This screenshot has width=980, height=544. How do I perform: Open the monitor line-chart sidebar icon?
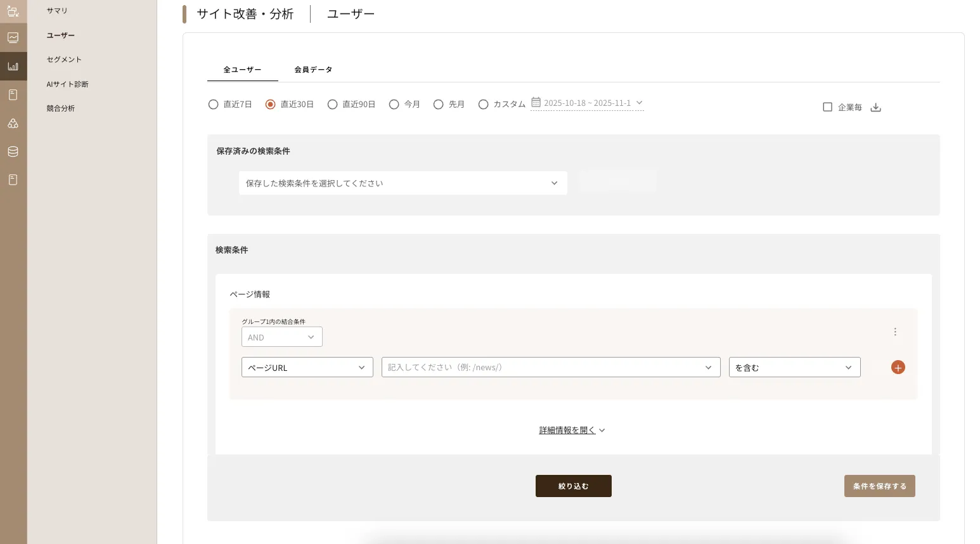(x=13, y=37)
